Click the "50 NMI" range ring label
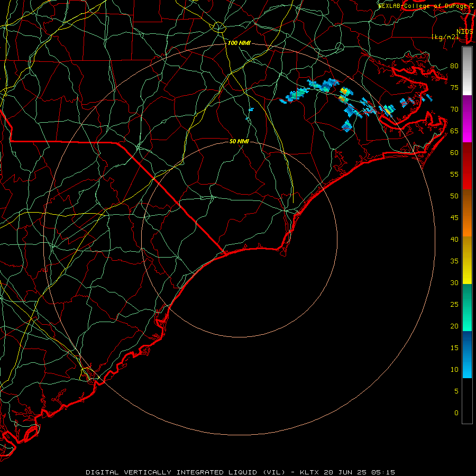 [239, 141]
